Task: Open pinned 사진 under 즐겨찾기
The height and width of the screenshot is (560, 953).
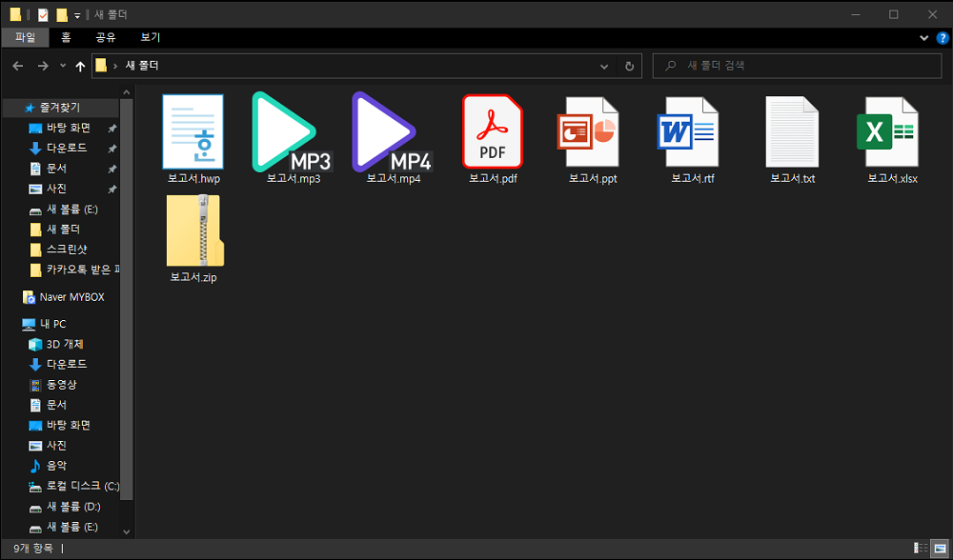Action: click(x=56, y=189)
